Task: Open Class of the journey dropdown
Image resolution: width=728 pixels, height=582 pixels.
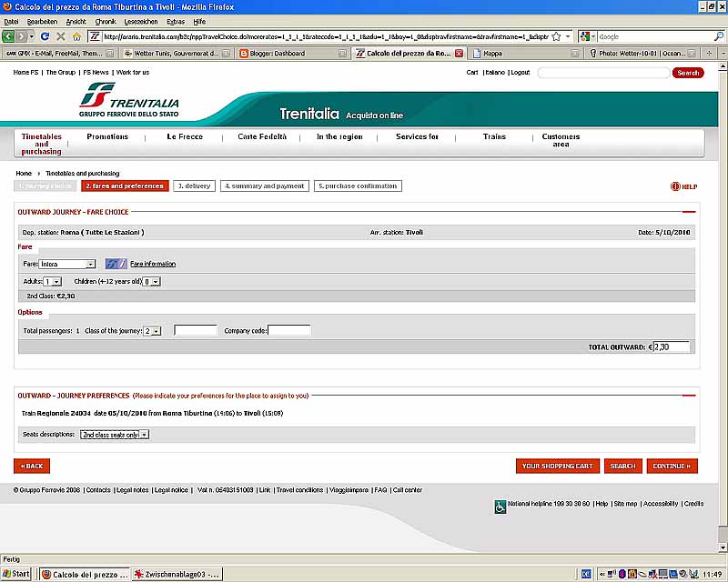Action: (x=152, y=331)
